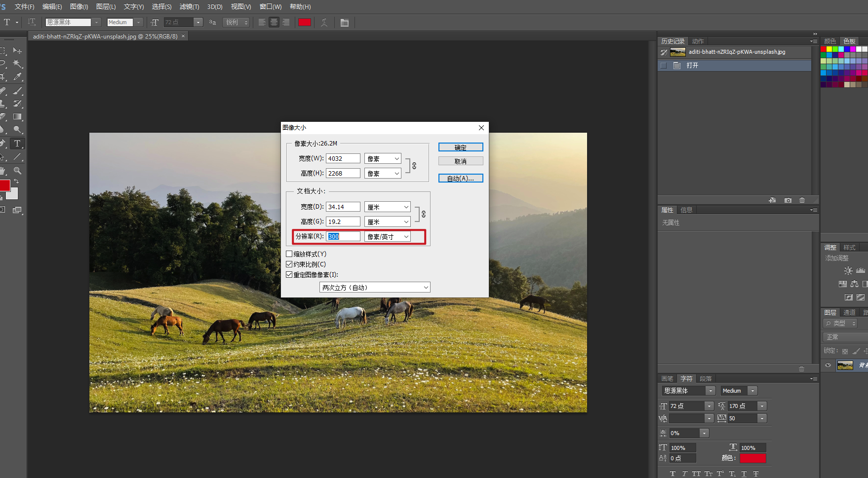Click the text color swatch in options bar
The height and width of the screenshot is (478, 868).
pos(305,22)
